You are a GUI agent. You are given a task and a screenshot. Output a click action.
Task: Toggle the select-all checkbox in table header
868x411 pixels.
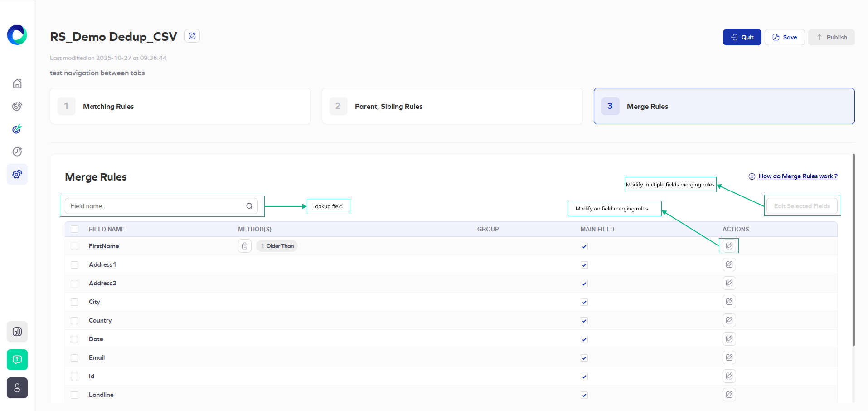74,230
